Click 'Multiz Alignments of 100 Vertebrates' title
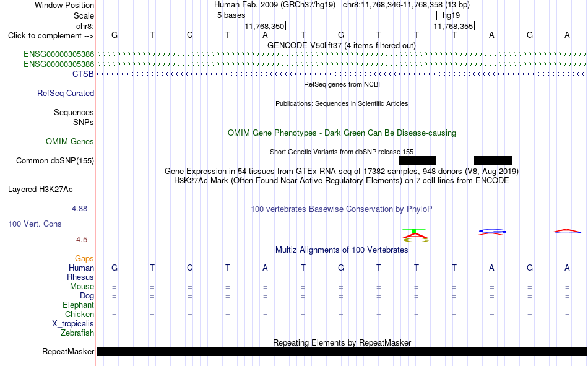The image size is (588, 366). [342, 250]
